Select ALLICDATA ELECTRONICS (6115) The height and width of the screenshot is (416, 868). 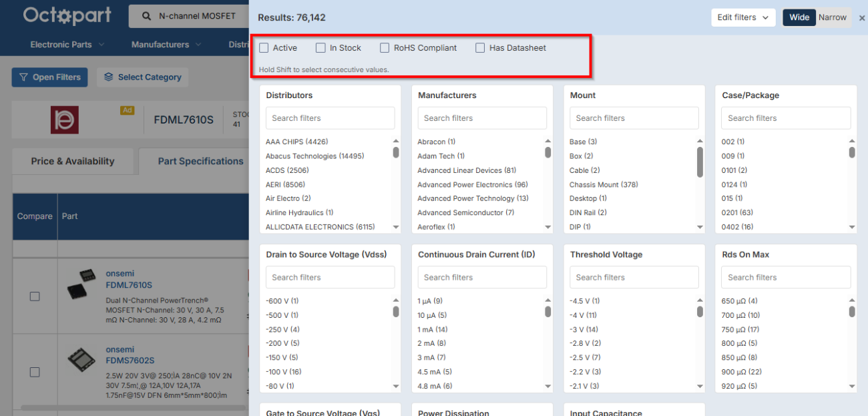tap(319, 227)
